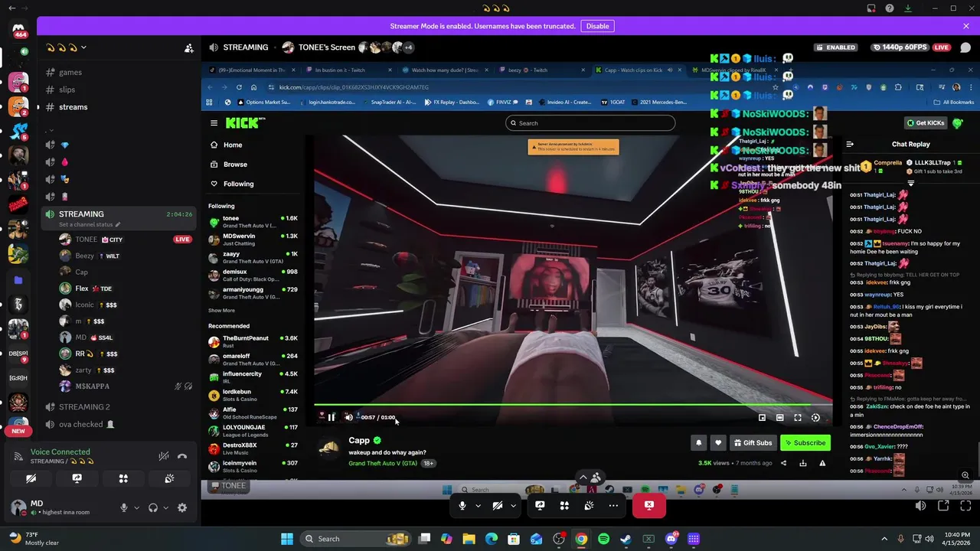The width and height of the screenshot is (980, 551).
Task: Open input device options arrow
Action: point(136,507)
